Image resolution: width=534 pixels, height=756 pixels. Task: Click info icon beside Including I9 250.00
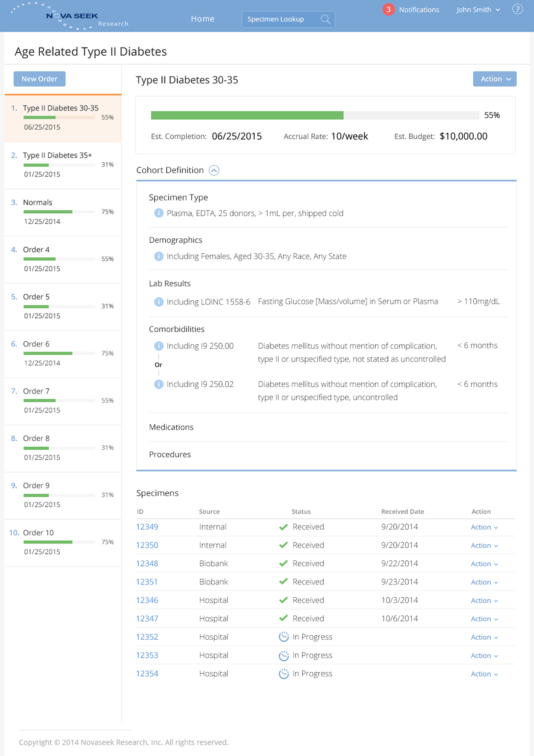click(159, 346)
